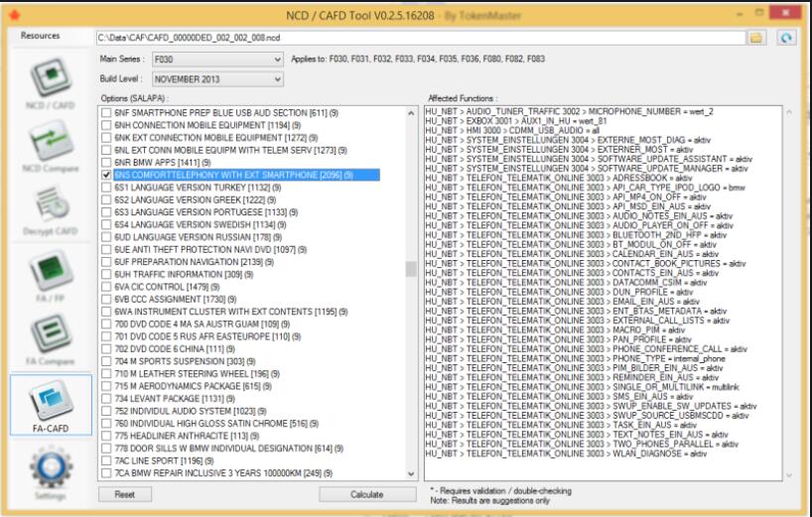Enable 6NH CONNECTION MOBILE EQUIPMENT checkbox

click(106, 125)
